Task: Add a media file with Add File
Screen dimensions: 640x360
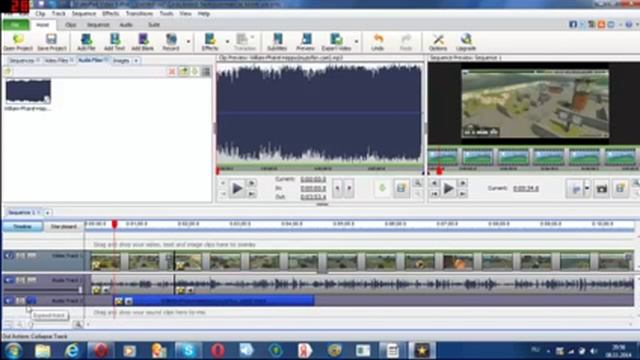Action: (86, 42)
